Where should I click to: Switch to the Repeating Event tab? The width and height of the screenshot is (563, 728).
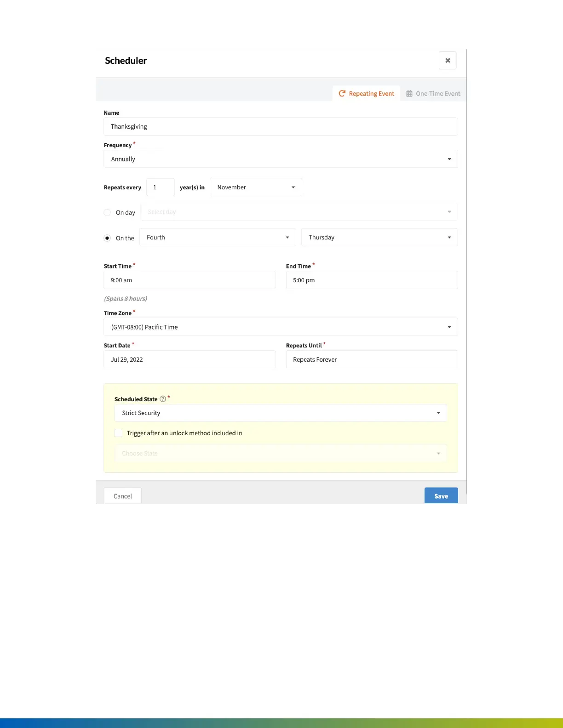click(x=367, y=94)
